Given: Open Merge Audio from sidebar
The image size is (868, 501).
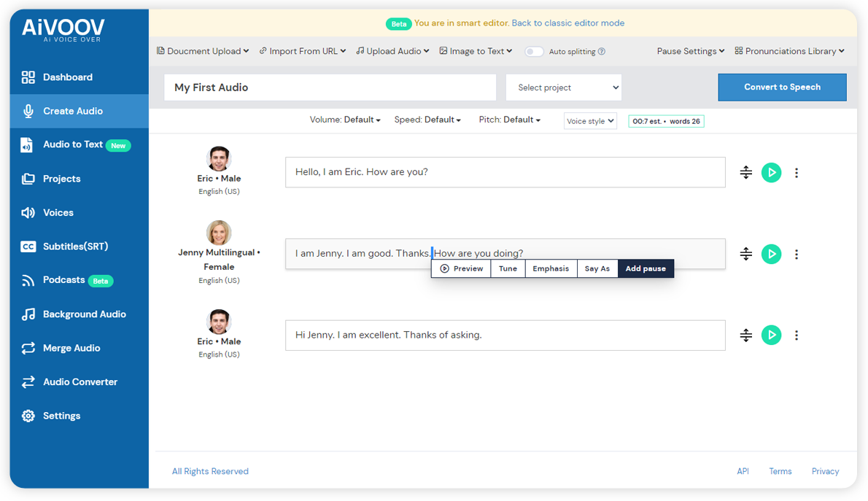Looking at the screenshot, I should [71, 348].
